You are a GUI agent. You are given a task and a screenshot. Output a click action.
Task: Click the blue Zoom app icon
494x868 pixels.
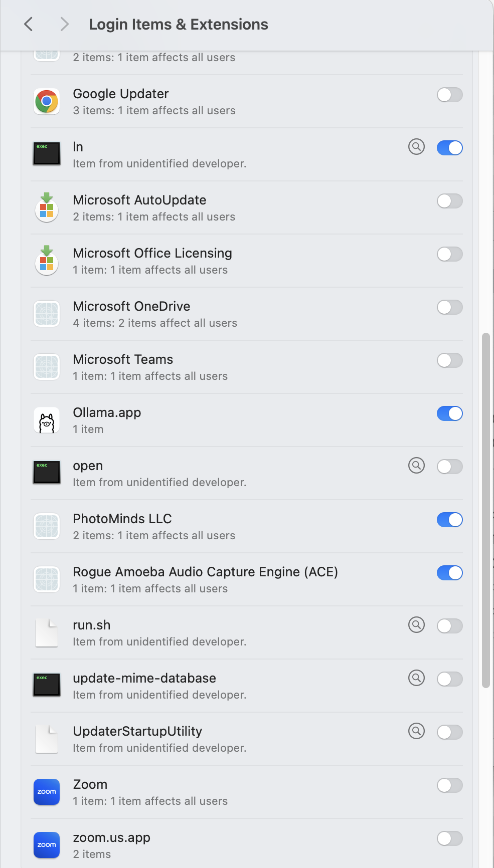[47, 792]
